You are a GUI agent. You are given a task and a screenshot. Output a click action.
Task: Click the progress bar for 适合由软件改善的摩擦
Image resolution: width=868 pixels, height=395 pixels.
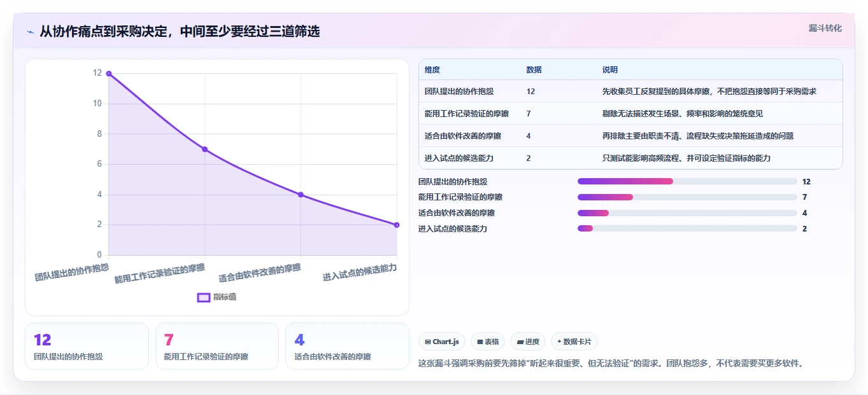tap(687, 213)
